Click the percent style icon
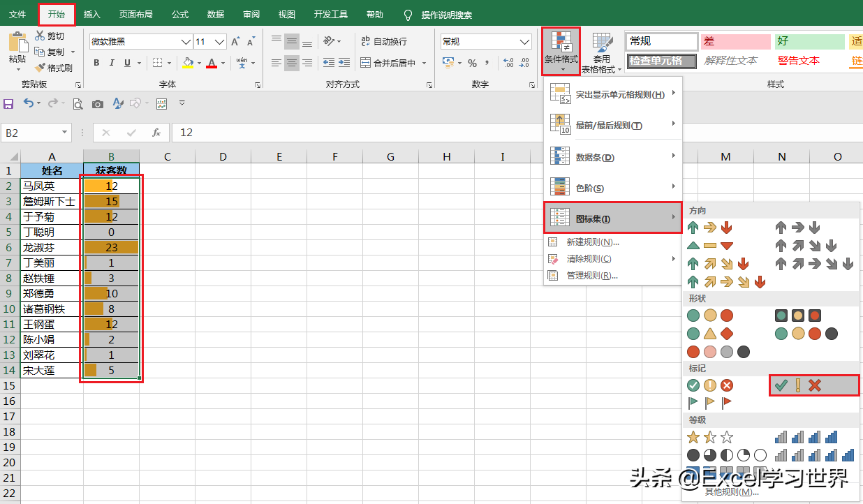863x504 pixels. (x=473, y=63)
